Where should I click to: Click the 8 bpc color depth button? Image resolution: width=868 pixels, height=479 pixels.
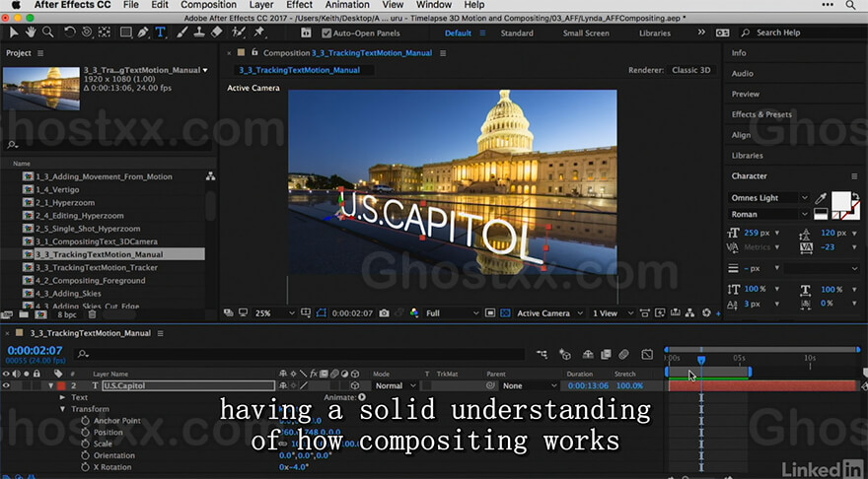[x=67, y=314]
